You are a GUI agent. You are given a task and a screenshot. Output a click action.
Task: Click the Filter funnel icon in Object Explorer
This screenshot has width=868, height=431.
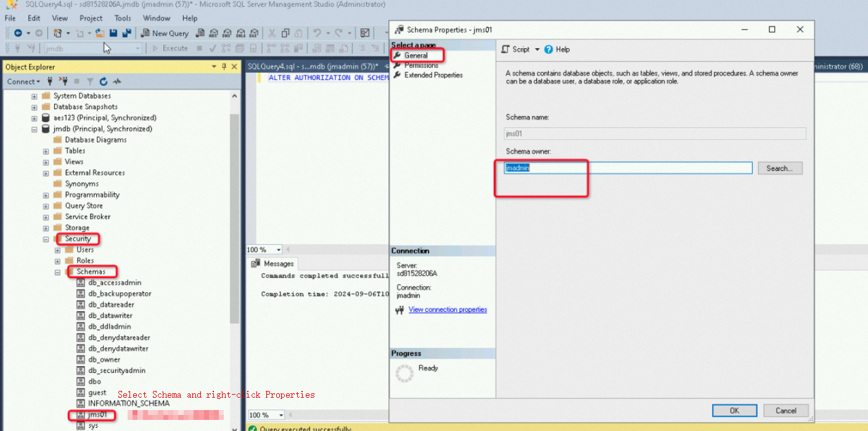90,81
